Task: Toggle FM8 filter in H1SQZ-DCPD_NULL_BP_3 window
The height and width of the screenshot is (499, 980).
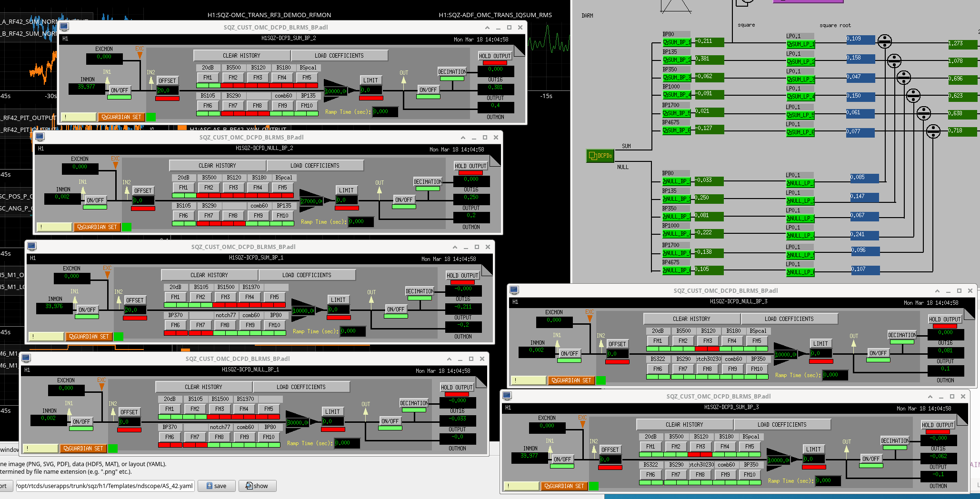Action: coord(707,369)
